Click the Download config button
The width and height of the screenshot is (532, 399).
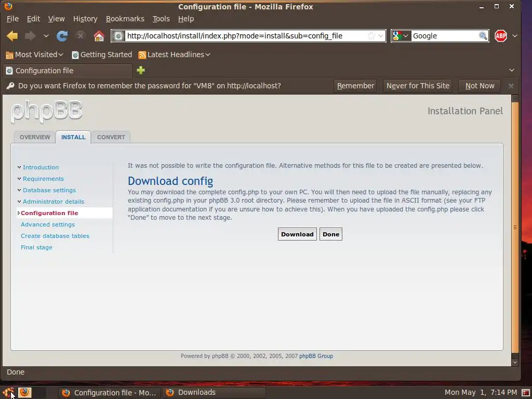click(x=297, y=234)
